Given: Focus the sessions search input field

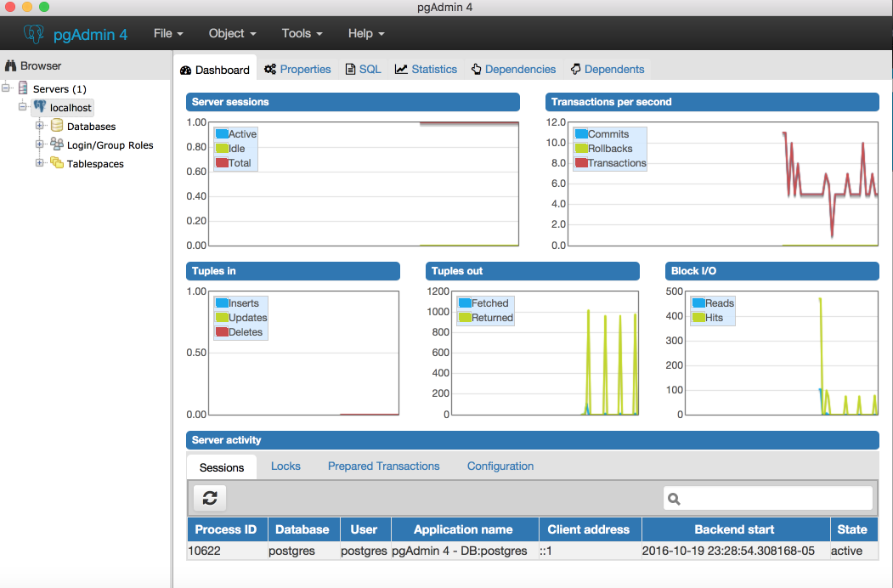Looking at the screenshot, I should coord(768,499).
